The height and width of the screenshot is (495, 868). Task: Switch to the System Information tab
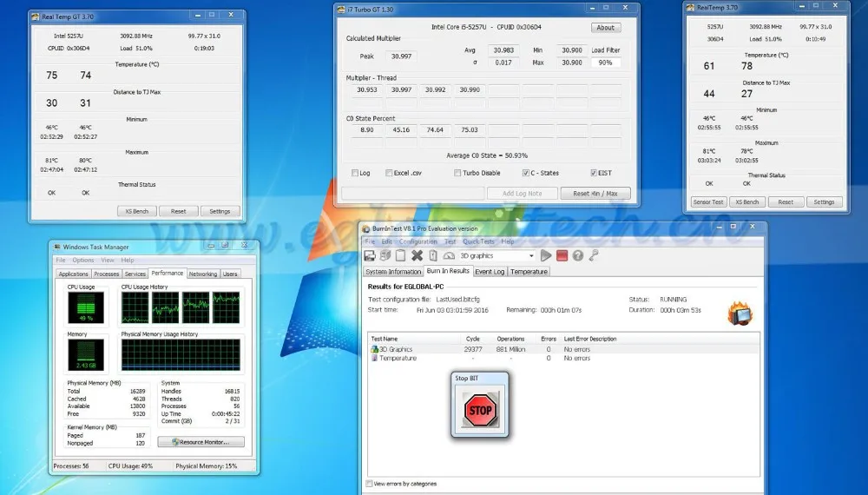(x=393, y=271)
